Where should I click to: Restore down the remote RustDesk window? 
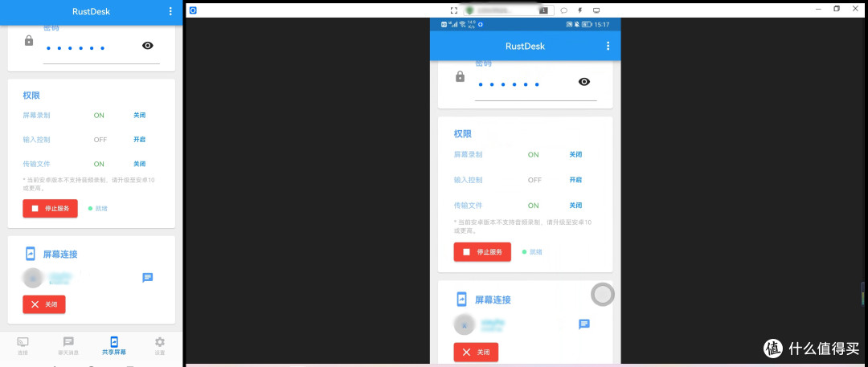pyautogui.click(x=837, y=9)
